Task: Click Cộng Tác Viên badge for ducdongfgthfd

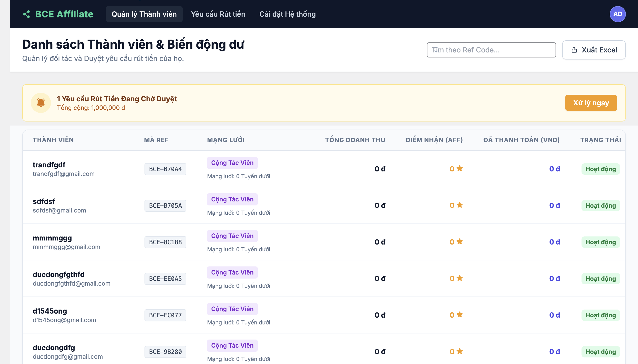Action: 232,272
